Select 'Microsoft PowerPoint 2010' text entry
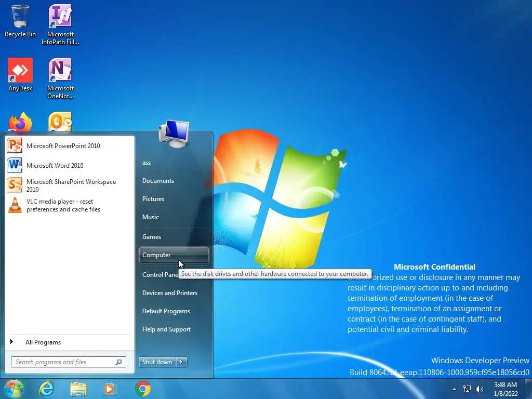Viewport: 532px width, 399px height. click(63, 146)
